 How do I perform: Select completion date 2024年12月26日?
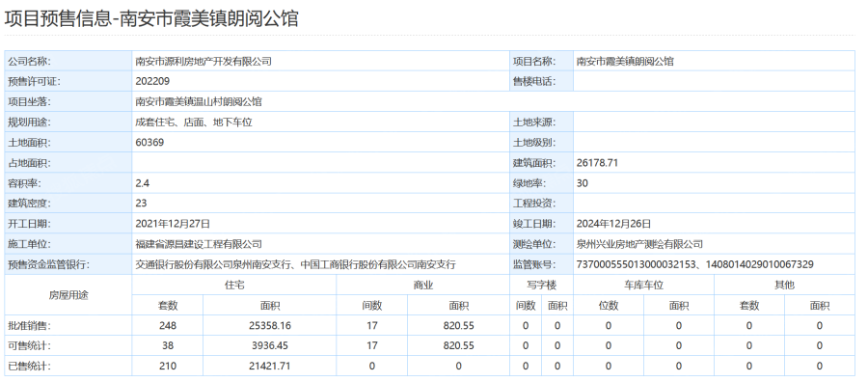click(x=614, y=224)
